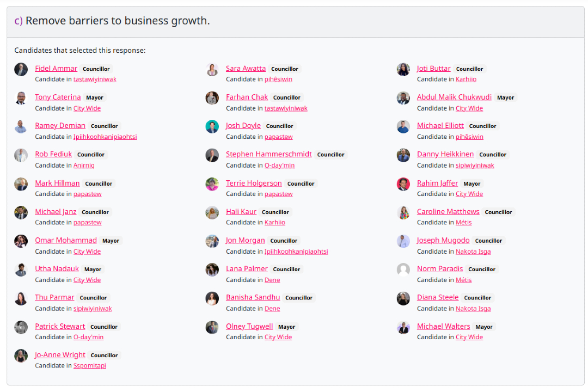Click Fidel Ammar's profile photo
Screen dimensions: 588x392
click(x=21, y=69)
